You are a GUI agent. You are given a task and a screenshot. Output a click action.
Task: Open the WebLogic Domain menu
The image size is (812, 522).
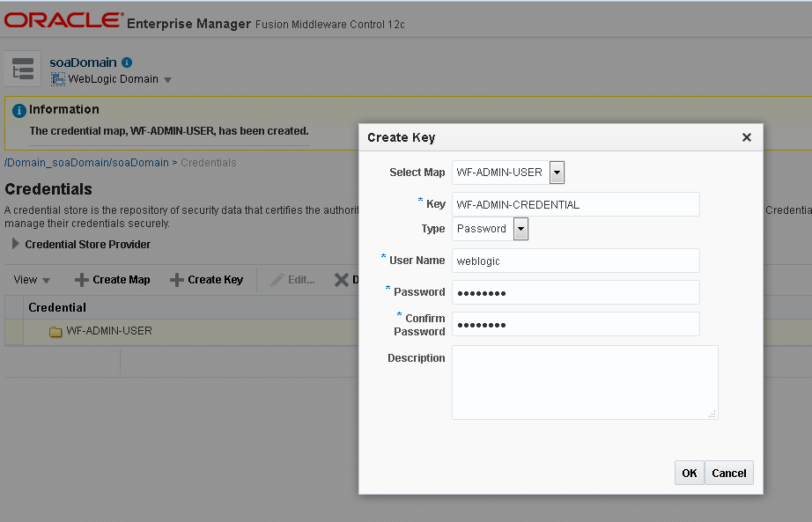point(167,80)
